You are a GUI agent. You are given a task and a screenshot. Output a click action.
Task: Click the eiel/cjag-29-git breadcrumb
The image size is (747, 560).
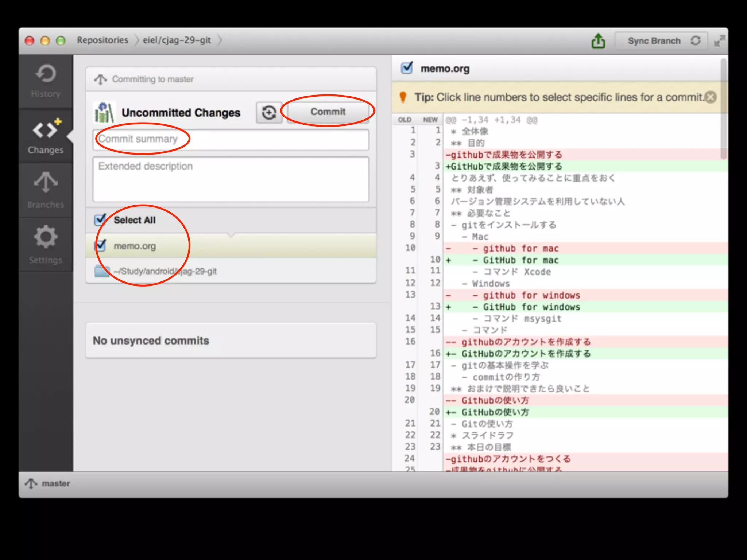point(177,40)
